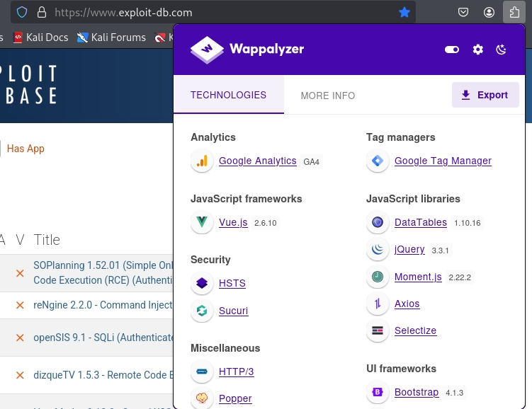Click the Vue.js 2.6.10 version badge
532x409 pixels.
pyautogui.click(x=266, y=223)
